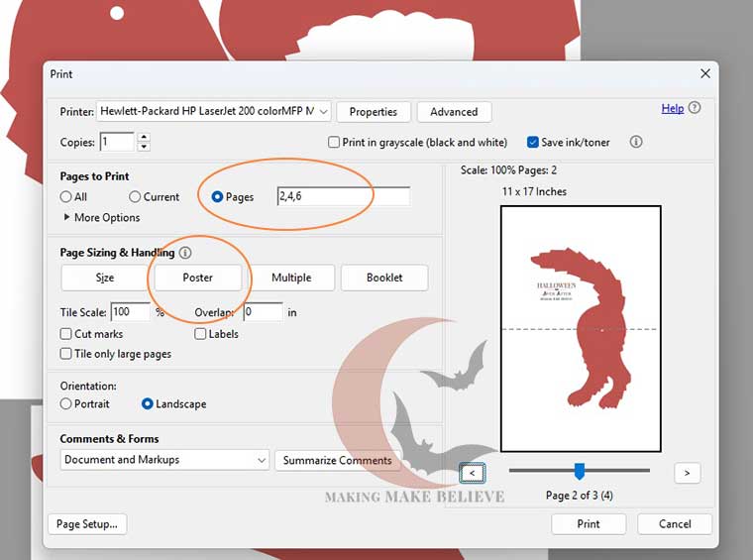753x560 pixels.
Task: Decrease copies with the down stepper arrow
Action: (144, 147)
